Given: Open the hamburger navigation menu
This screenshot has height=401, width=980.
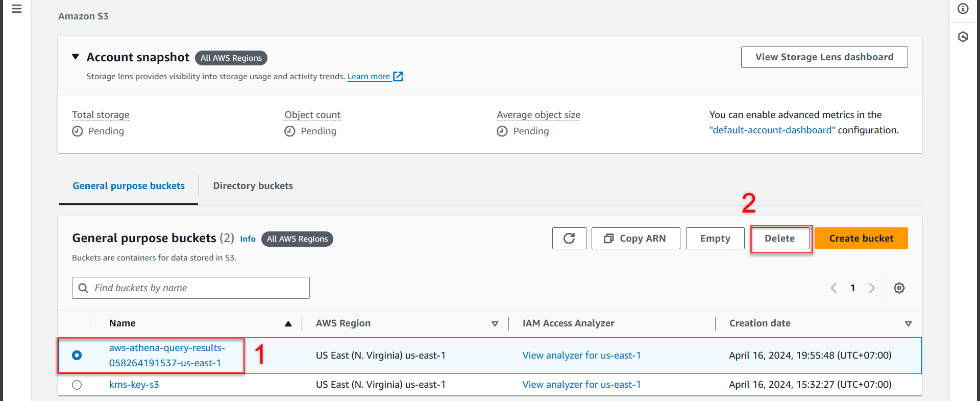Looking at the screenshot, I should 17,9.
